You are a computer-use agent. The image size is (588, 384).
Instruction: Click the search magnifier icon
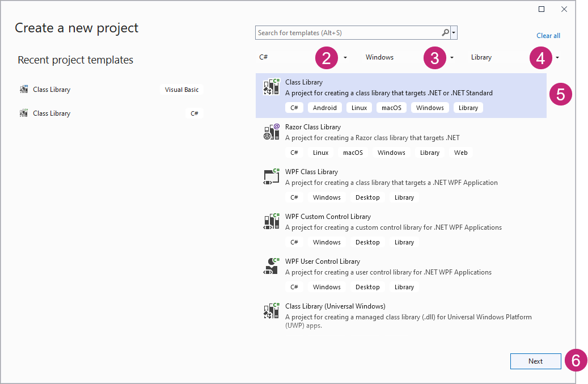pos(446,33)
